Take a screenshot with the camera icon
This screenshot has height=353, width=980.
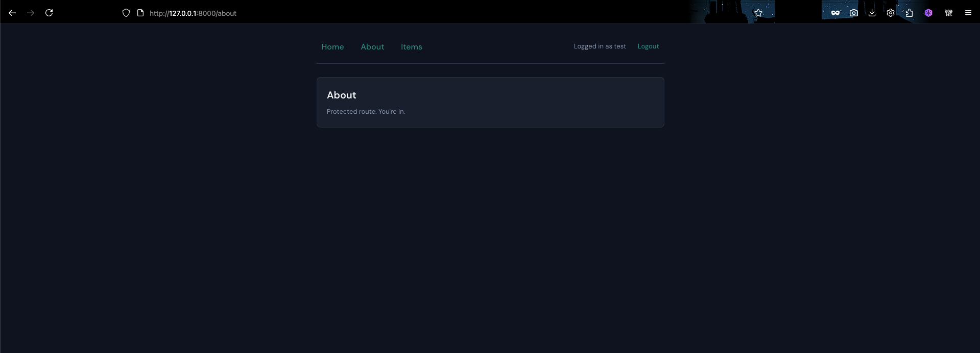coord(854,13)
